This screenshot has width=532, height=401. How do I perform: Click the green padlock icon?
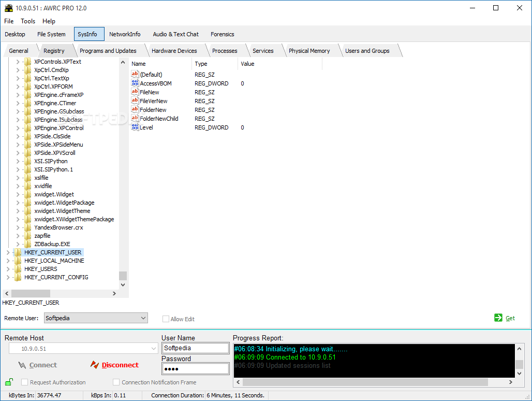tap(9, 382)
